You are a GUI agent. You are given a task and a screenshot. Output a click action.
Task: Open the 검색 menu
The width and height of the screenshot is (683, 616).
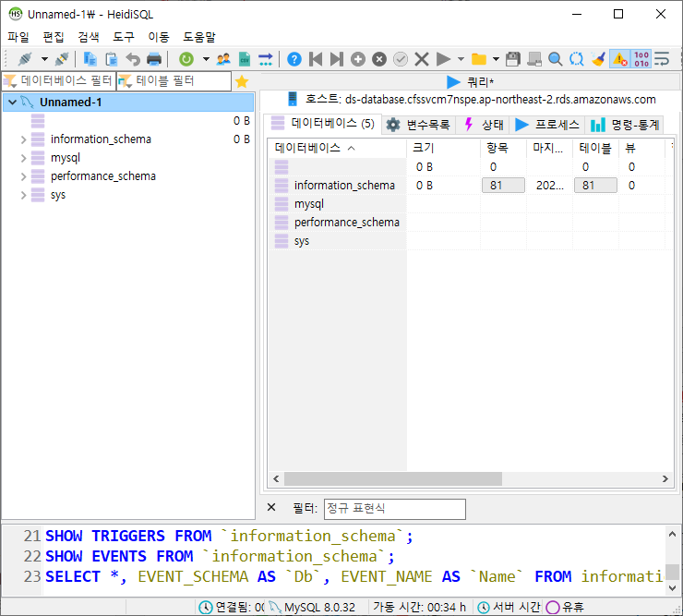point(89,37)
